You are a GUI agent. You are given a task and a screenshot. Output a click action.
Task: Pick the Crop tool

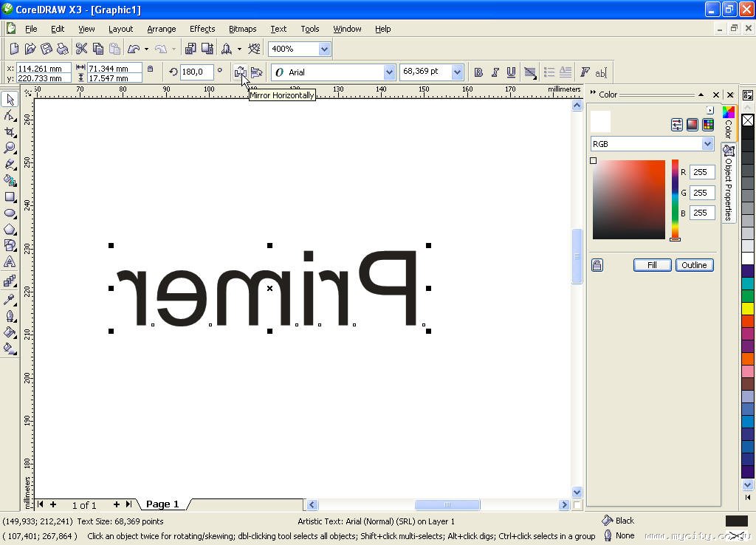[x=10, y=131]
